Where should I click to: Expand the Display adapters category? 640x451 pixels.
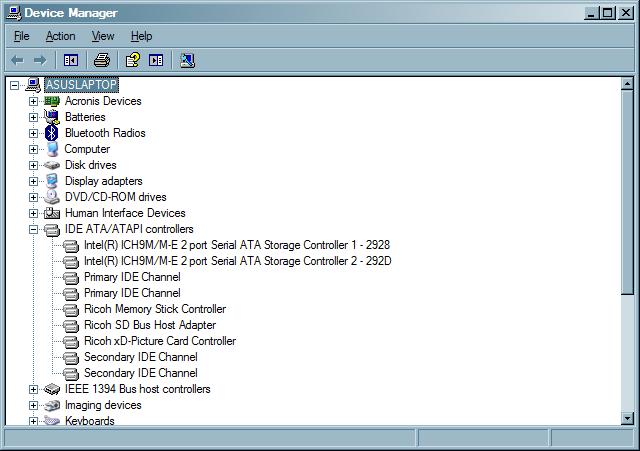[33, 181]
